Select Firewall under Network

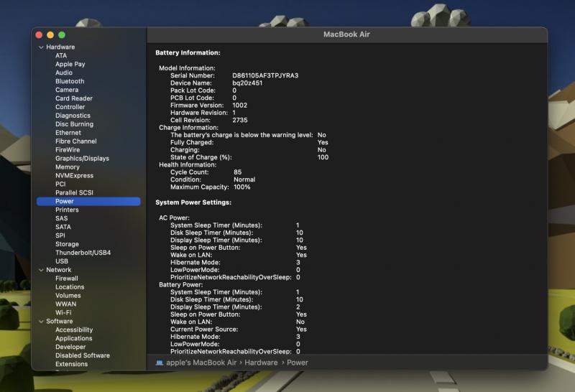pyautogui.click(x=67, y=279)
